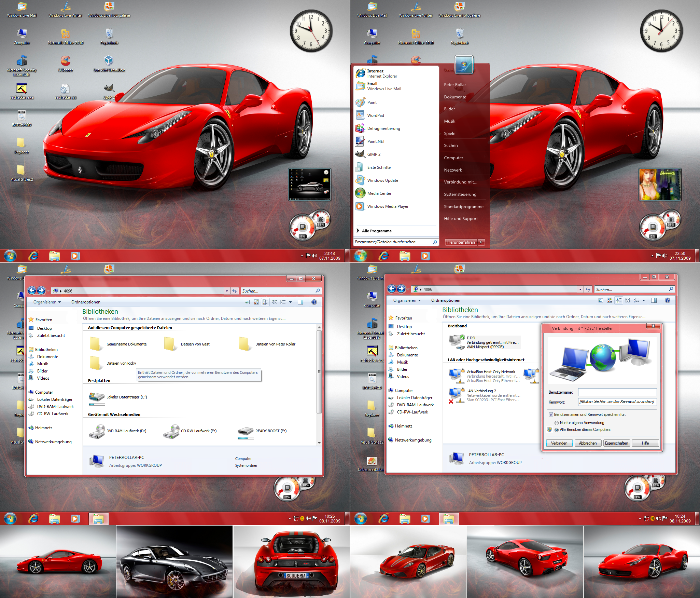The height and width of the screenshot is (598, 700).
Task: Select the DVD-RAM-Laufwerk (D:) drive icon
Action: [x=97, y=431]
